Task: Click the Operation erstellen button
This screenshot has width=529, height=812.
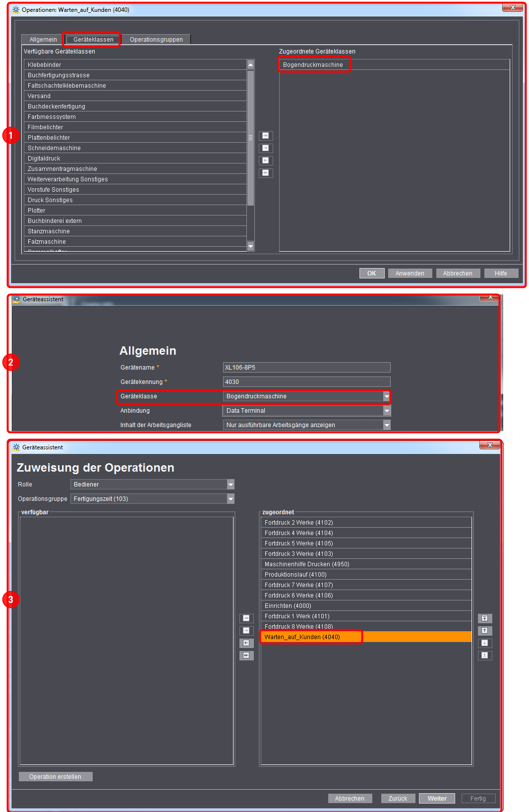Action: 56,777
